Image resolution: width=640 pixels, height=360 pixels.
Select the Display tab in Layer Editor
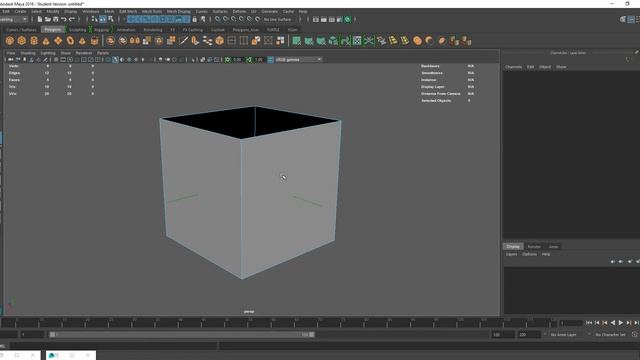pos(513,247)
